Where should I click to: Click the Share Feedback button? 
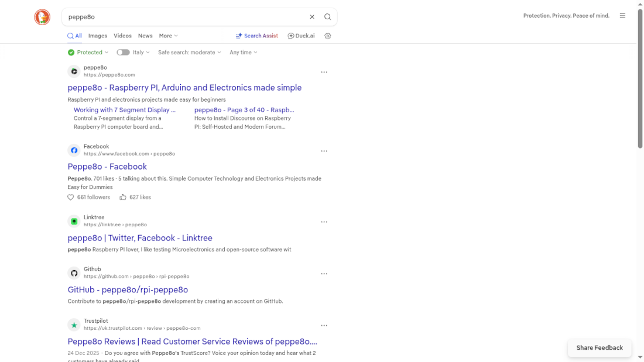click(x=599, y=347)
